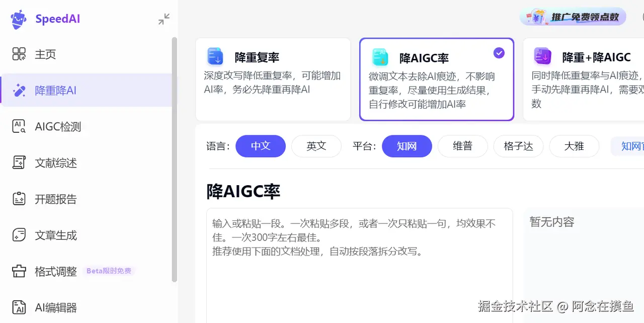Click the 文章生成 article icon
This screenshot has width=644, height=323.
tap(19, 235)
